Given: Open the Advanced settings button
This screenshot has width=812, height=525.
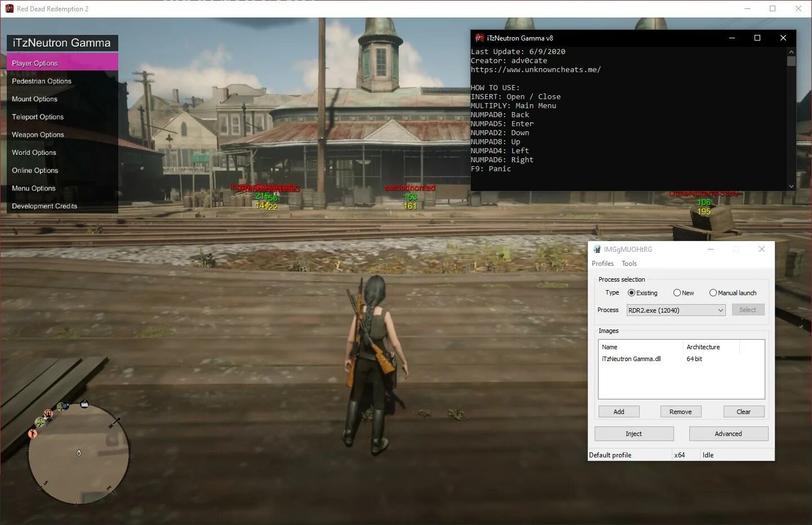Looking at the screenshot, I should tap(729, 433).
